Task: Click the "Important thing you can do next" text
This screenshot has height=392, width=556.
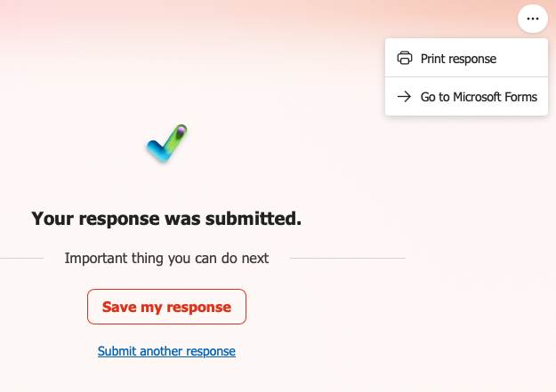Action: (166, 259)
